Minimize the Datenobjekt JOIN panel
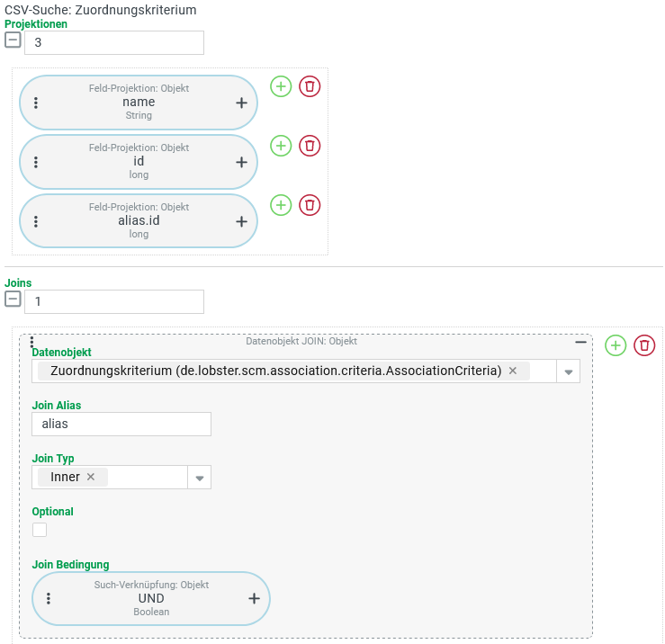This screenshot has width=665, height=644. pyautogui.click(x=580, y=342)
